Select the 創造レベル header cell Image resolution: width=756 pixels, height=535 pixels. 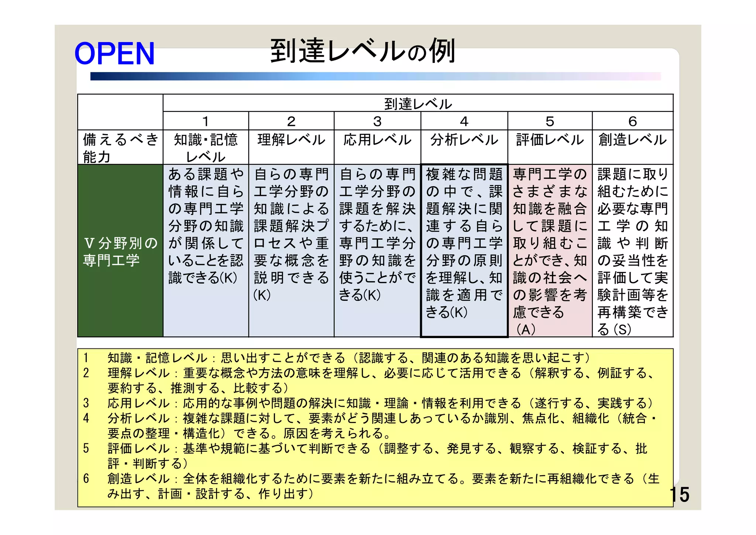(x=633, y=147)
